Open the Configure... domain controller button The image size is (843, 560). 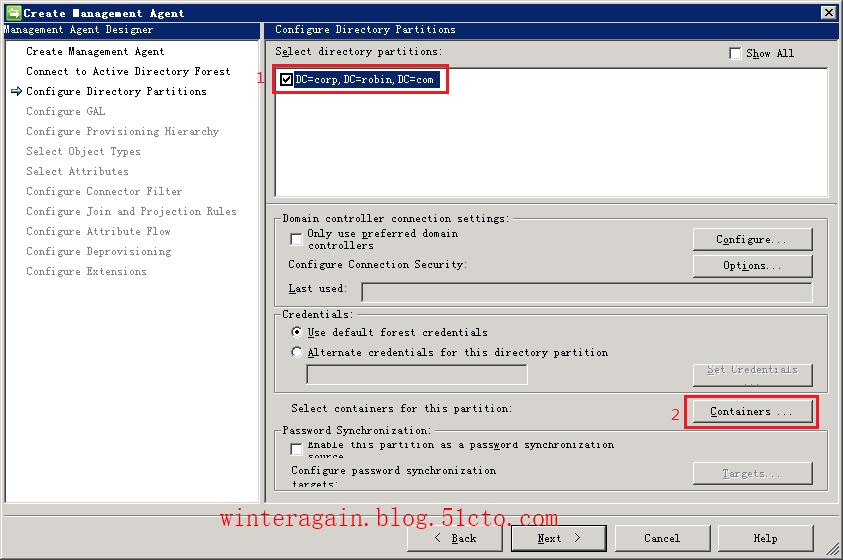tap(752, 240)
